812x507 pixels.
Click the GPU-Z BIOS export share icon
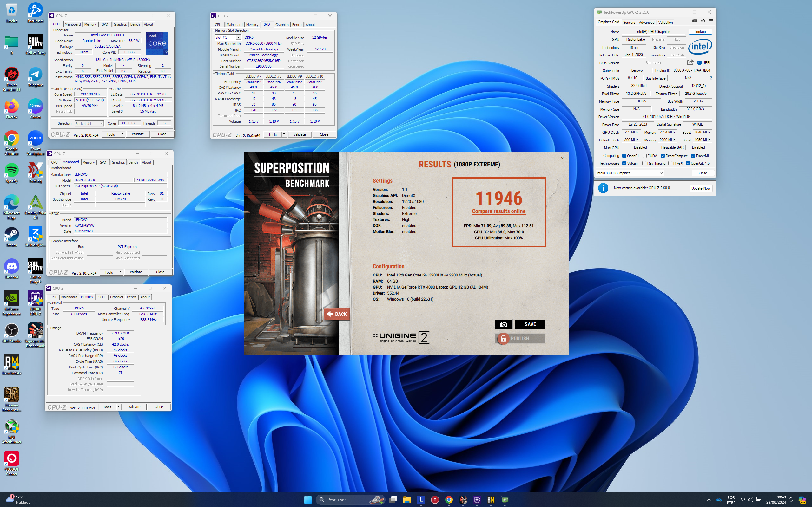click(x=690, y=63)
